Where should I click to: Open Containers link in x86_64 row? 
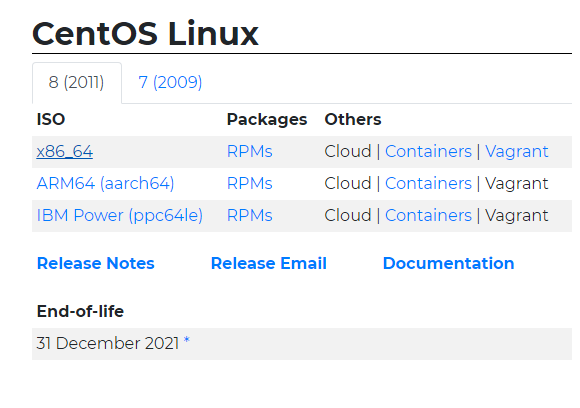(428, 152)
